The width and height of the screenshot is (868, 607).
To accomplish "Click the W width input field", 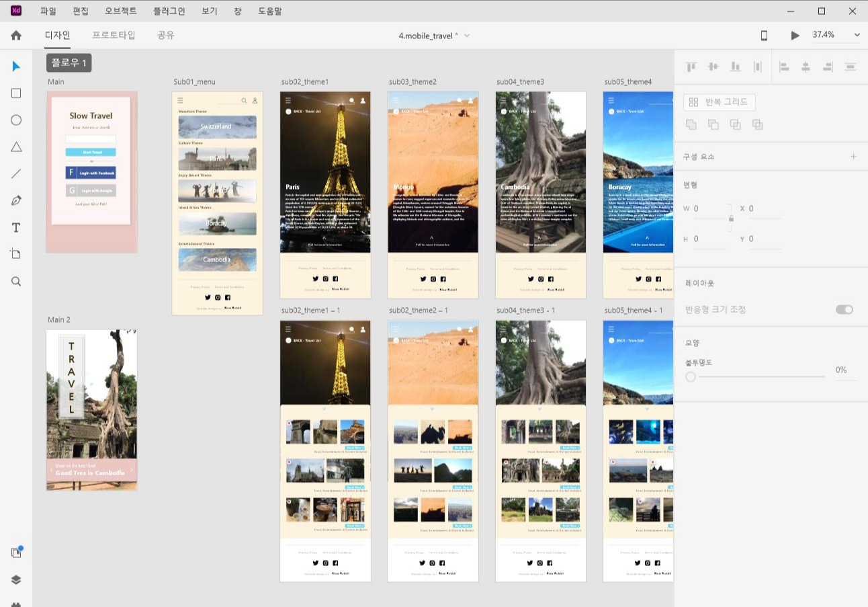I will click(709, 209).
